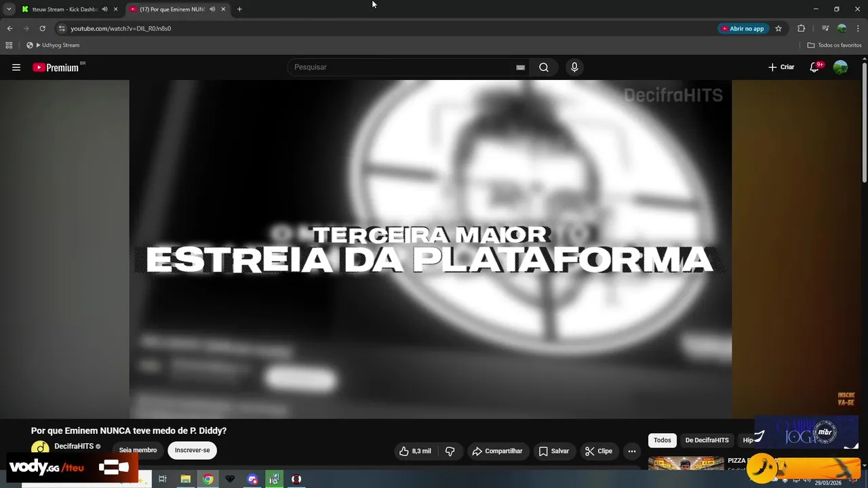Create a Clipe from the video
Viewport: 868px width, 488px height.
(599, 451)
